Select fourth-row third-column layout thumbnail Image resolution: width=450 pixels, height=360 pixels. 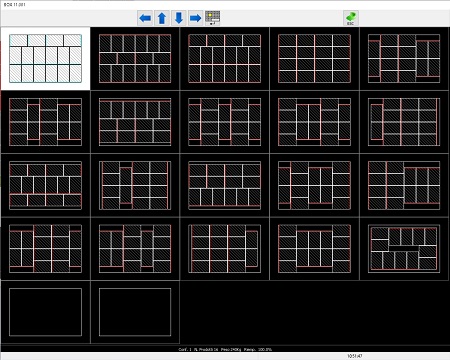pyautogui.click(x=225, y=249)
